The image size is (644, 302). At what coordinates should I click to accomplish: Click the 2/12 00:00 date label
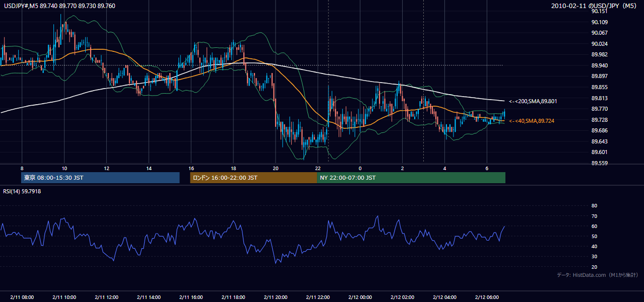(x=360, y=297)
